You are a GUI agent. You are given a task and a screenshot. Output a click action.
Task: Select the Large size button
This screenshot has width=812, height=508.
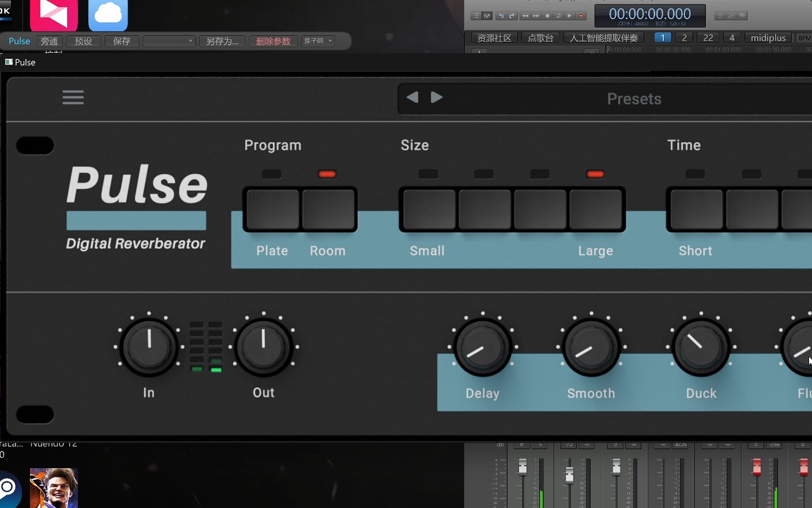(x=596, y=209)
